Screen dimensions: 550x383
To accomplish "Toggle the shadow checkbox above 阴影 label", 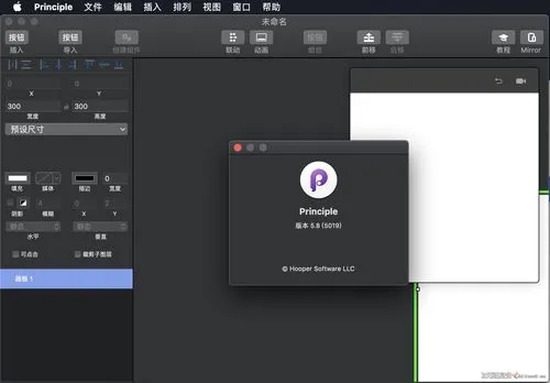I will click(x=11, y=203).
